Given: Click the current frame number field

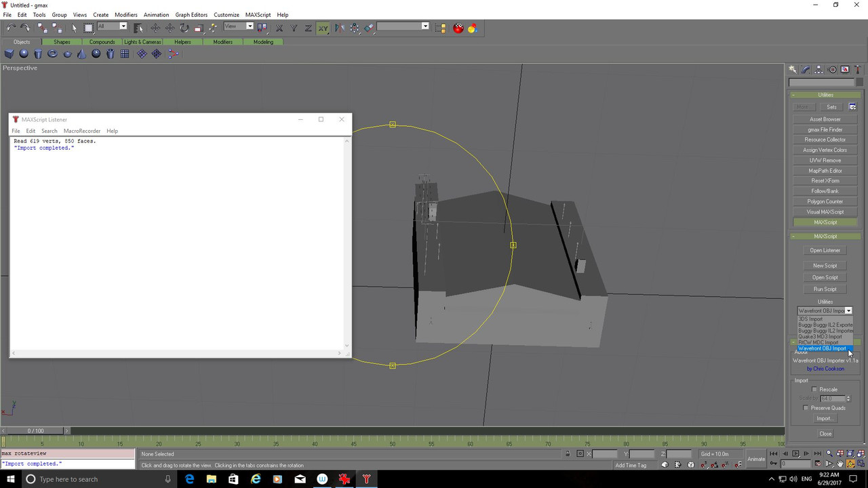Looking at the screenshot, I should 796,464.
